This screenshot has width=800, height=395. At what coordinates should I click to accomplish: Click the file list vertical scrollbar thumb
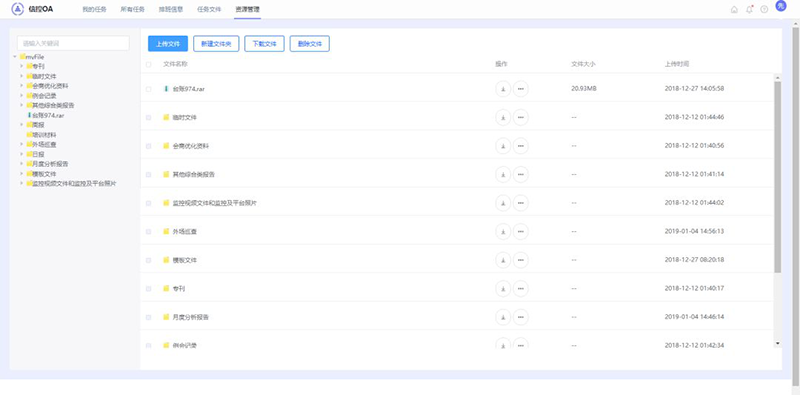point(778,177)
